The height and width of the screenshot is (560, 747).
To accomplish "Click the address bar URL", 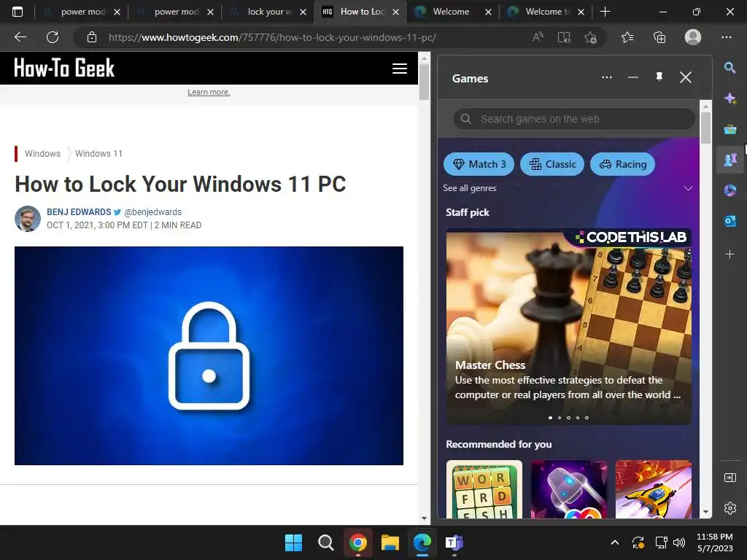I will [272, 37].
